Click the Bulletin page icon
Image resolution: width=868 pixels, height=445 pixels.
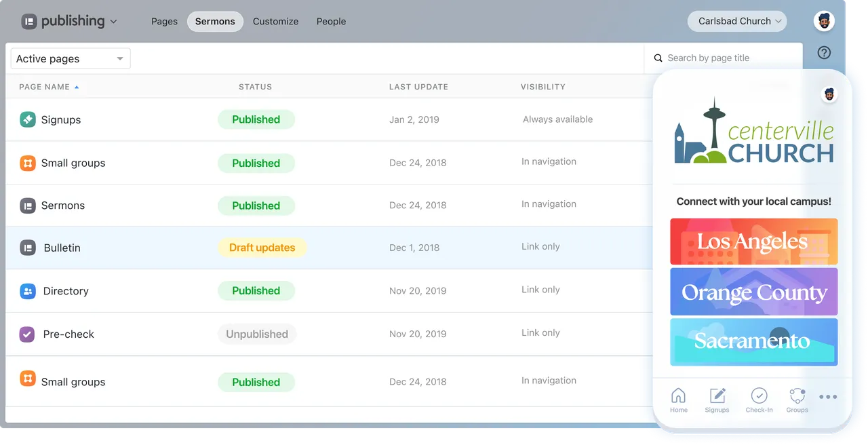tap(27, 248)
